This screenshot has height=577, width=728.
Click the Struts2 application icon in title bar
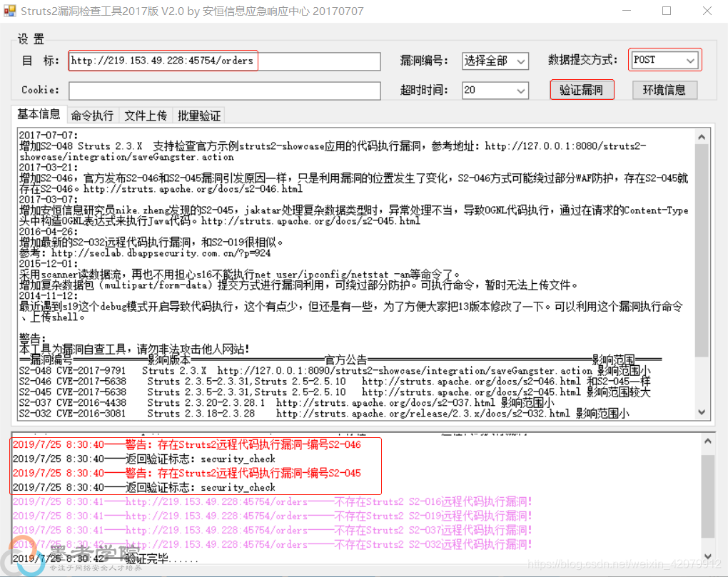pyautogui.click(x=10, y=11)
